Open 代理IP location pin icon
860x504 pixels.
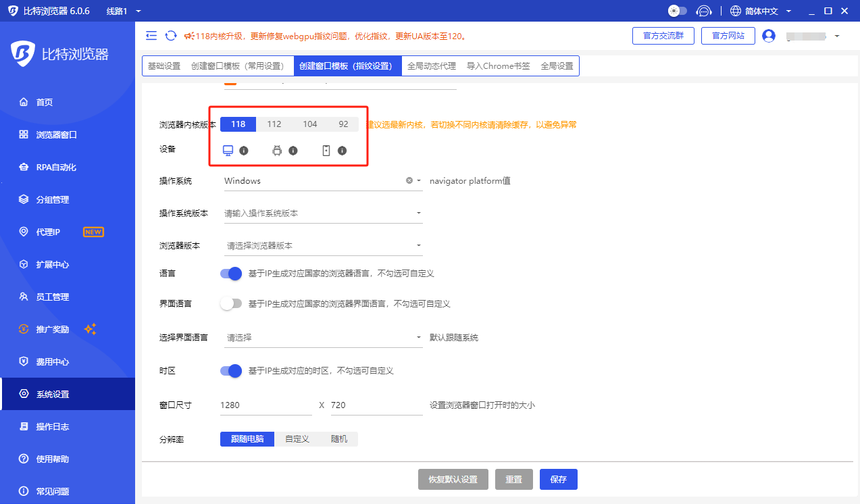pos(24,232)
